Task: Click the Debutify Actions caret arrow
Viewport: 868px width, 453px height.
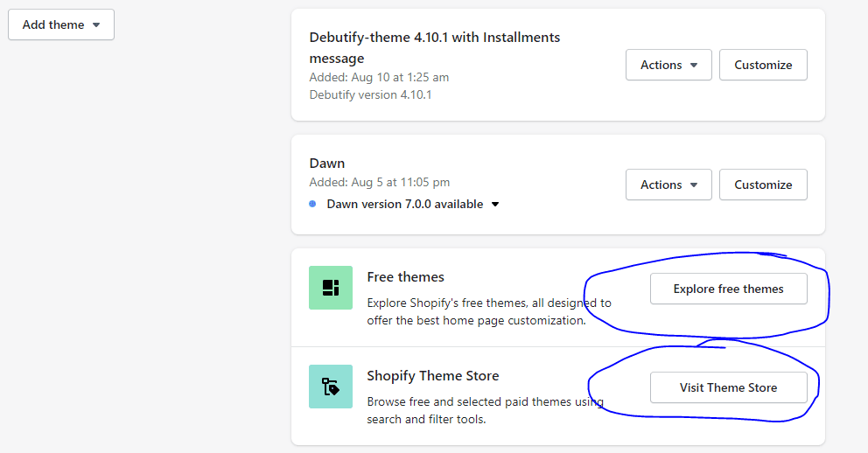Action: pyautogui.click(x=694, y=66)
